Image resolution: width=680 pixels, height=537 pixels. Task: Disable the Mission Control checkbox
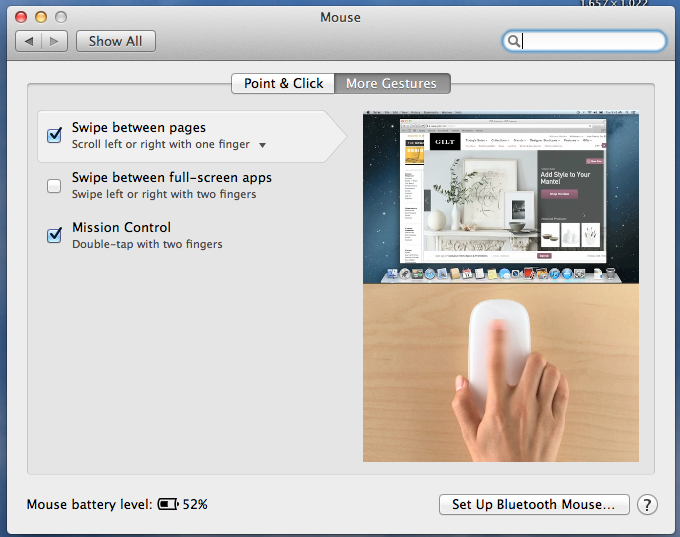click(x=54, y=236)
